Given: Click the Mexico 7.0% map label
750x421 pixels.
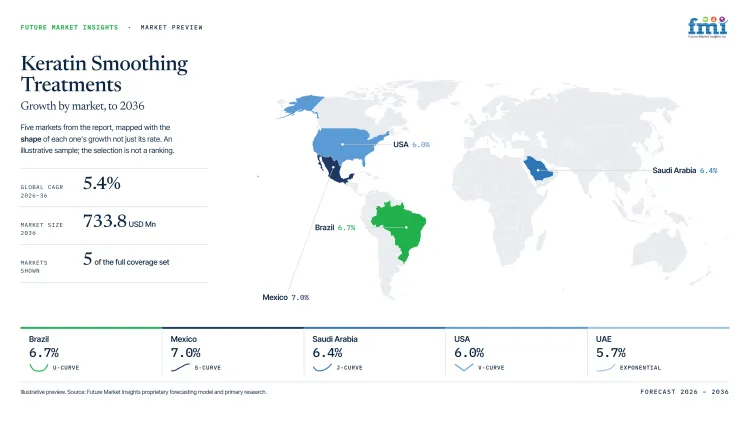Looking at the screenshot, I should 286,297.
